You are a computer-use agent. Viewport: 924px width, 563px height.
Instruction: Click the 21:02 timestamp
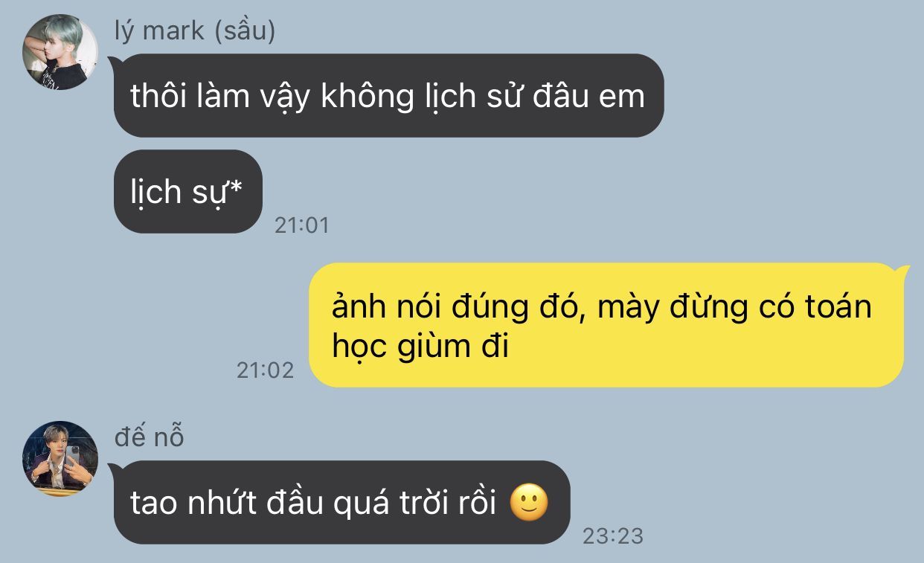pyautogui.click(x=265, y=370)
